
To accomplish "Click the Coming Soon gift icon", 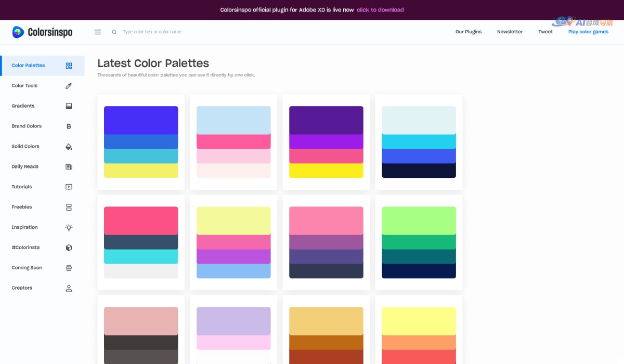I will coord(69,267).
